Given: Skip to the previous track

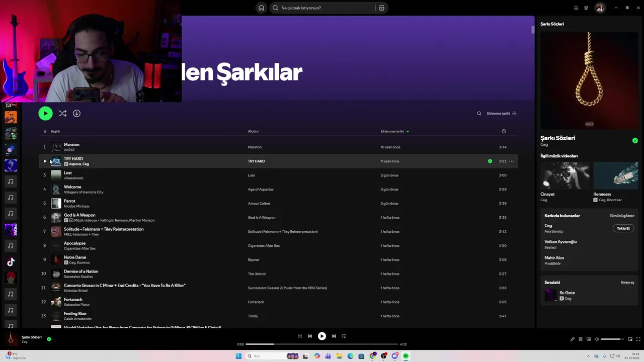Looking at the screenshot, I should tap(310, 336).
